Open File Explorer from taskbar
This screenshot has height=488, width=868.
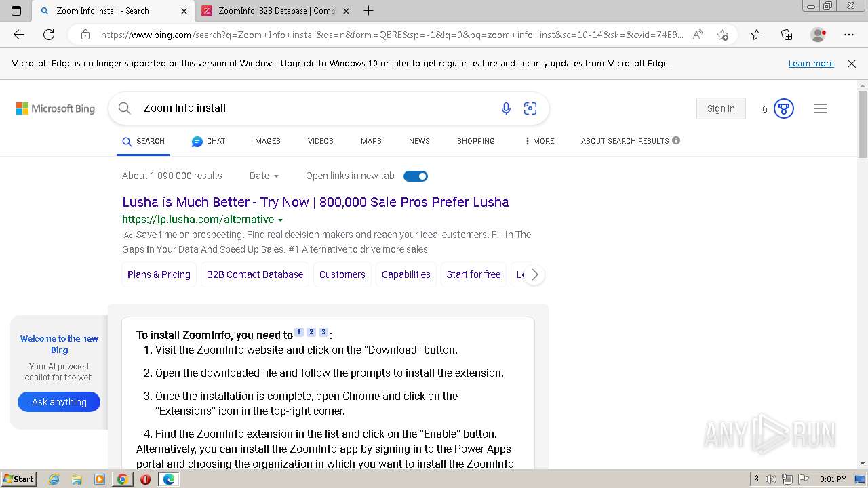(77, 479)
